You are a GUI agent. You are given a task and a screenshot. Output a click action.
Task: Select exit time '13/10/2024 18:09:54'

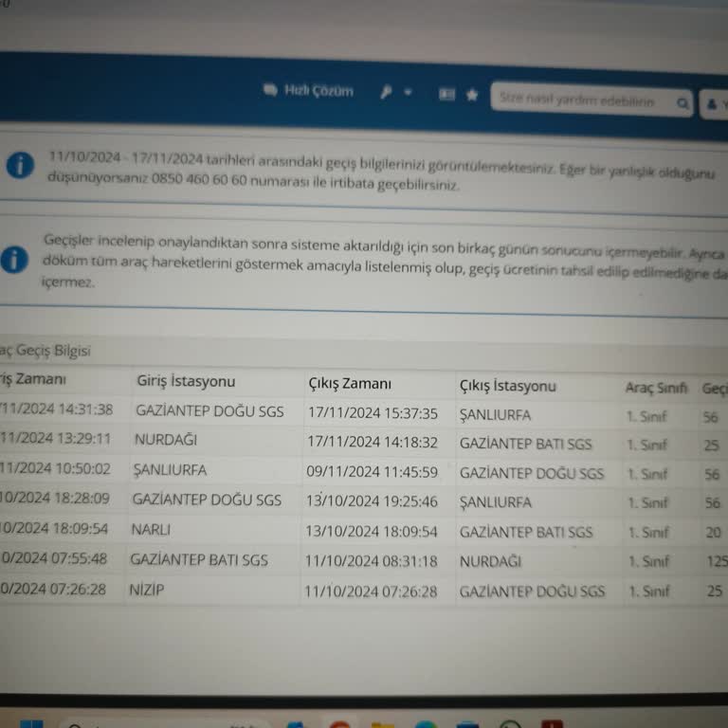click(371, 532)
